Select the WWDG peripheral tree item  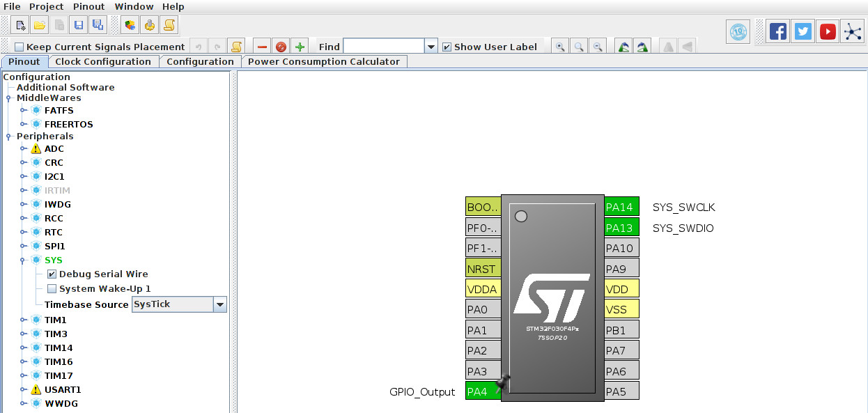[61, 404]
